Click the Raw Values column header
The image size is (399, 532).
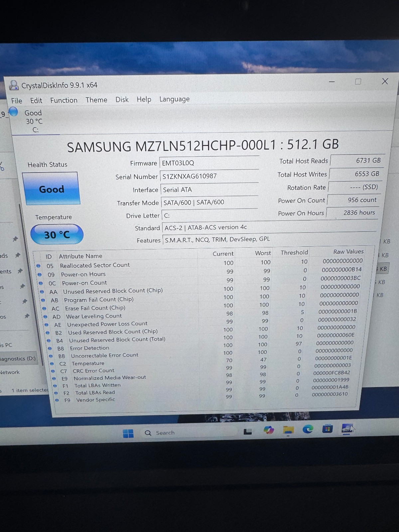[348, 252]
